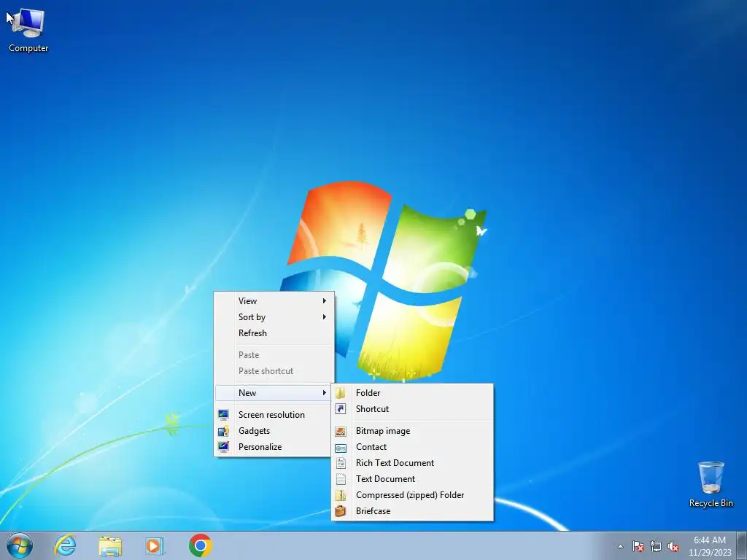Viewport: 747px width, 560px height.
Task: Click the Briefcase icon in submenu
Action: [x=341, y=511]
